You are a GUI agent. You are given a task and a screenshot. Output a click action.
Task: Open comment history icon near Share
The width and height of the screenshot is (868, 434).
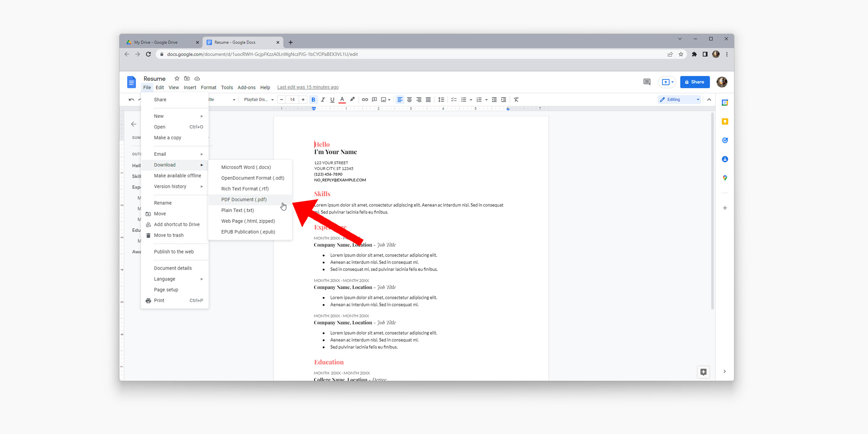point(646,82)
